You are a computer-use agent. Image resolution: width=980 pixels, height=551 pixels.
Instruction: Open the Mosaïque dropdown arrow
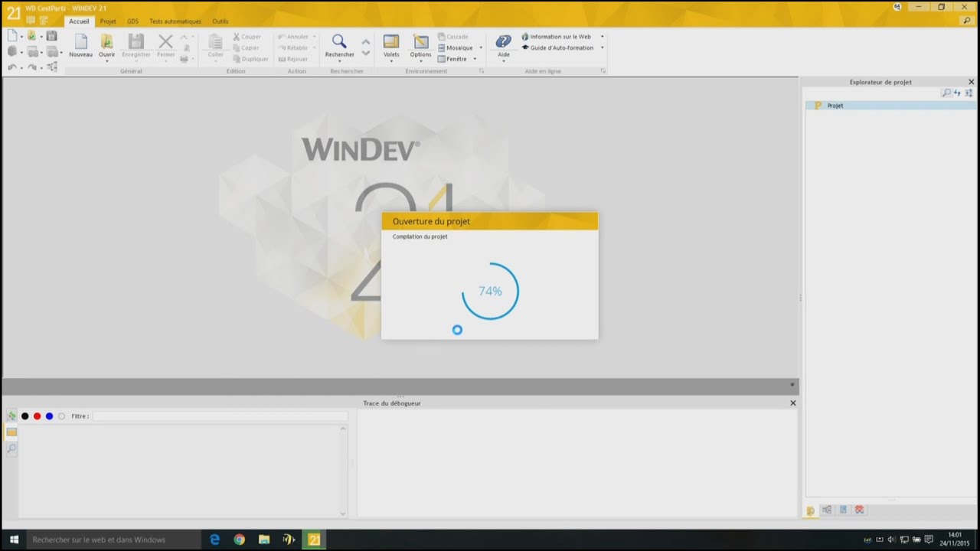click(481, 47)
